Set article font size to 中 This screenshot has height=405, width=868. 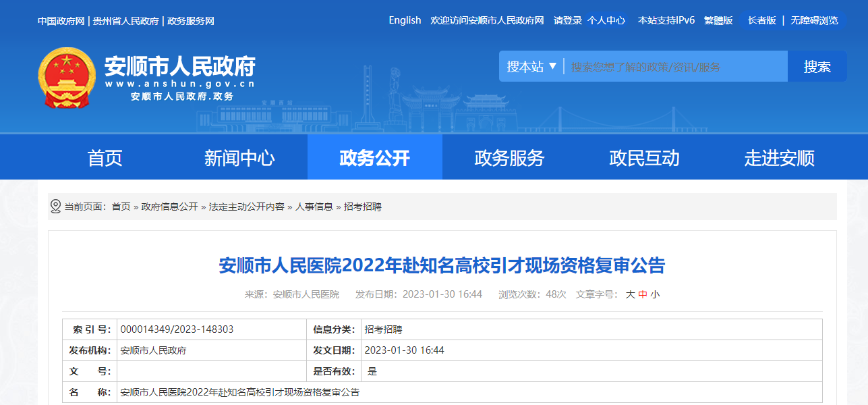pos(643,294)
